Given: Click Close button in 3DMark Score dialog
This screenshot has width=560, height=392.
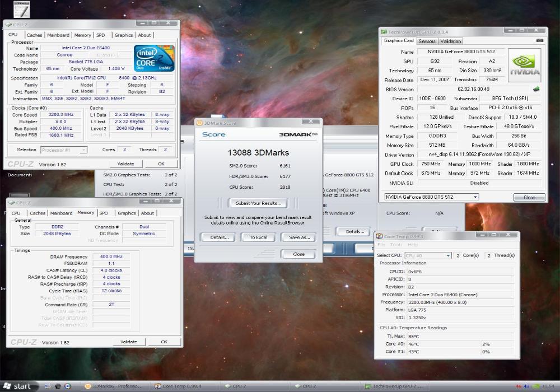Looking at the screenshot, I should click(x=298, y=254).
